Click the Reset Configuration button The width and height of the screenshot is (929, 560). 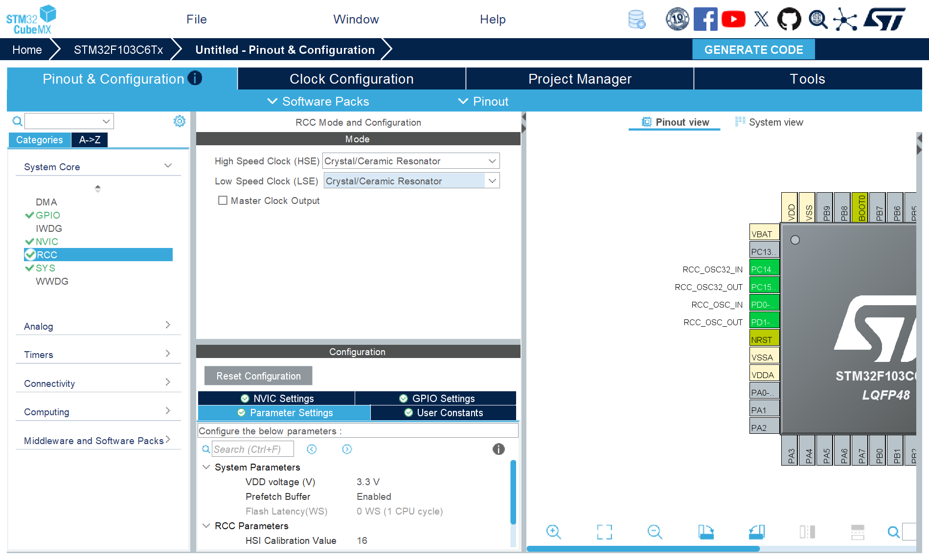click(x=258, y=376)
